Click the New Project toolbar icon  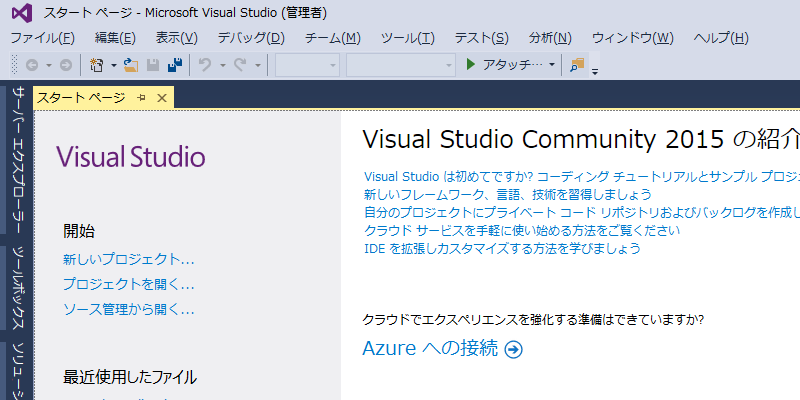(x=96, y=65)
